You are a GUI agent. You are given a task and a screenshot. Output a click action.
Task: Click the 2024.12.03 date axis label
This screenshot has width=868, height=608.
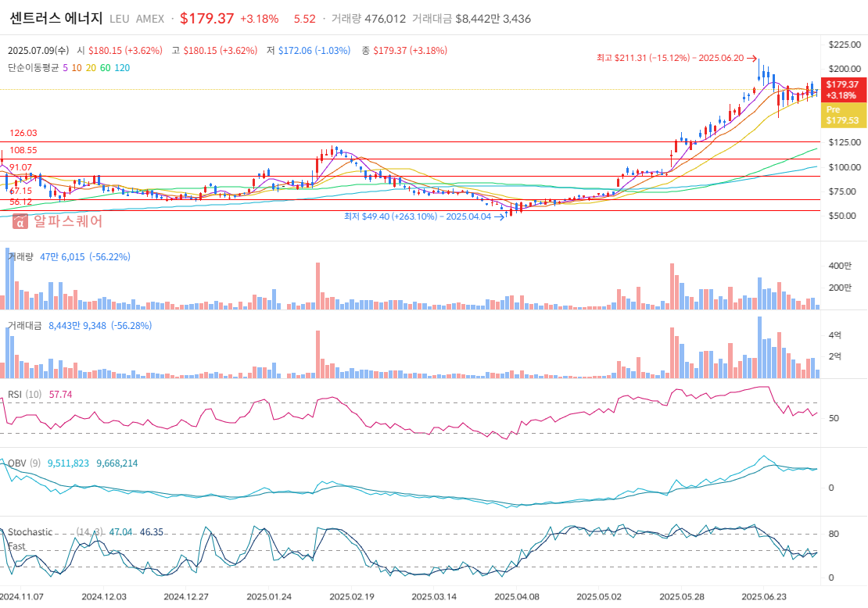[104, 597]
